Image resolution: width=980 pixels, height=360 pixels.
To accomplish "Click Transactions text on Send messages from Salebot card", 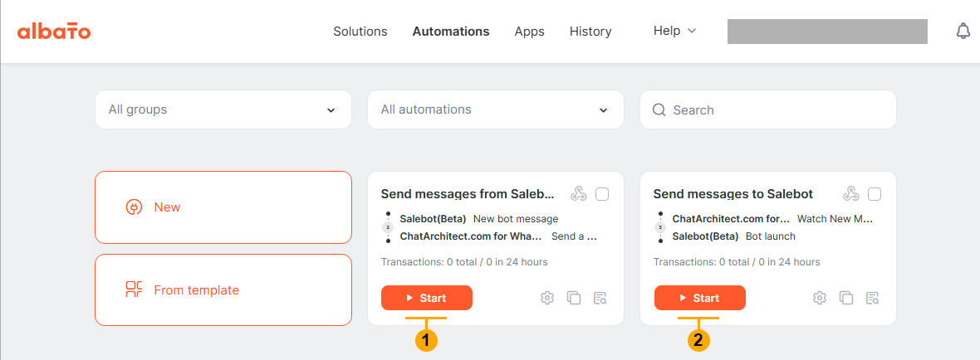I will tap(463, 262).
